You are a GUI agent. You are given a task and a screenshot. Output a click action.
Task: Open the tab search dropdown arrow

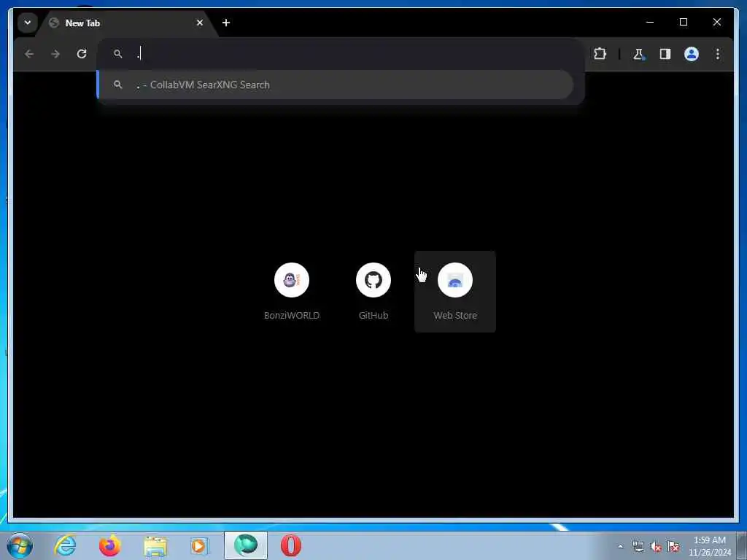click(x=28, y=23)
